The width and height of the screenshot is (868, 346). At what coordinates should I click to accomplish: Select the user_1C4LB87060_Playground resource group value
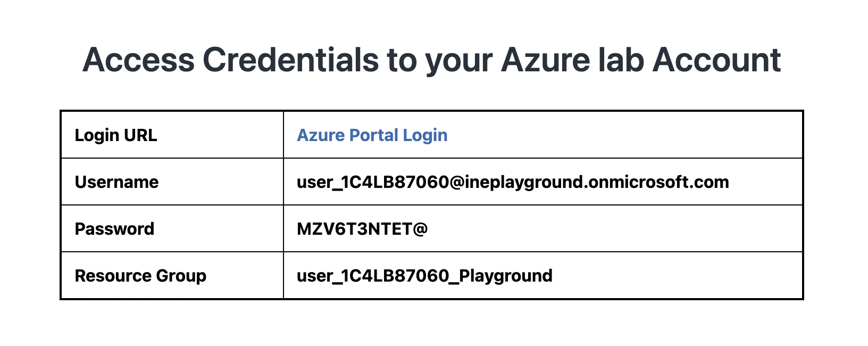[x=424, y=276]
